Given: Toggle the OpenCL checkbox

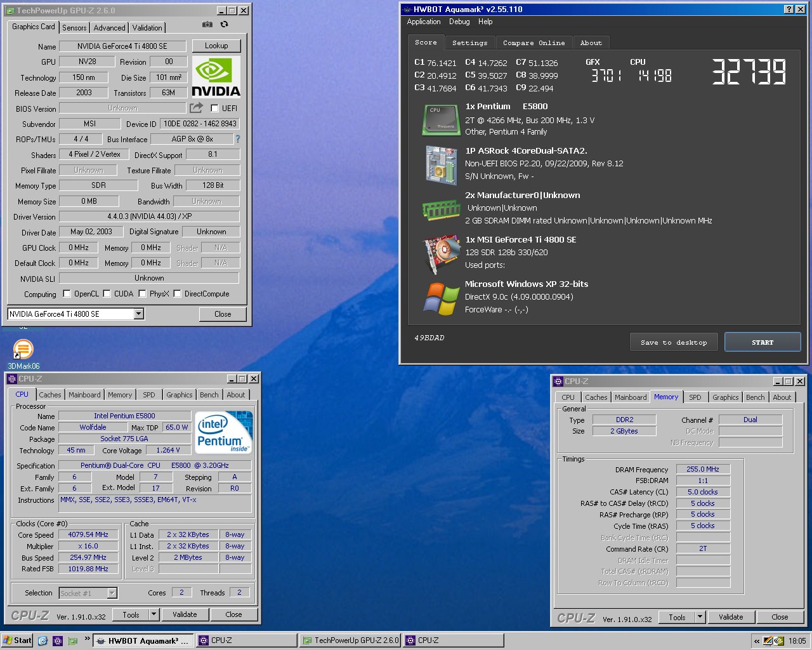Looking at the screenshot, I should click(x=67, y=293).
